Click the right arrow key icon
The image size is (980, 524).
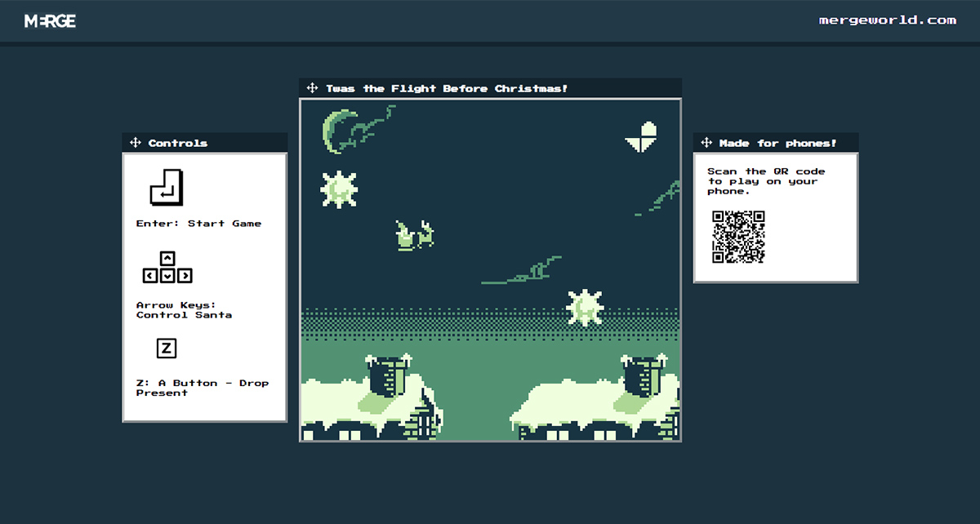[185, 276]
